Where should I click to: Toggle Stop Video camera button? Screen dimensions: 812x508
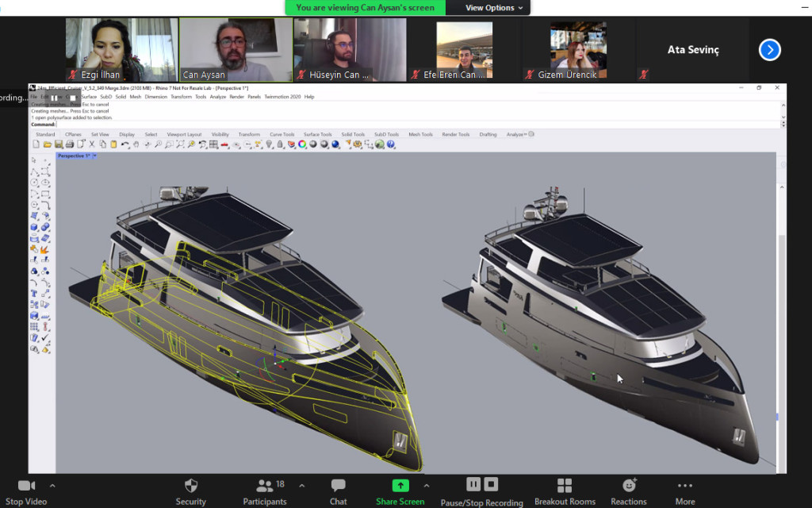point(26,486)
